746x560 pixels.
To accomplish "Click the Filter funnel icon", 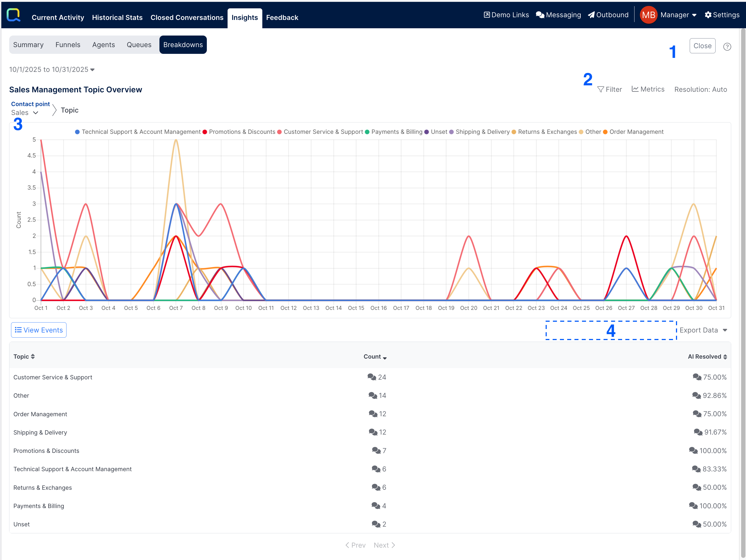I will pyautogui.click(x=600, y=89).
